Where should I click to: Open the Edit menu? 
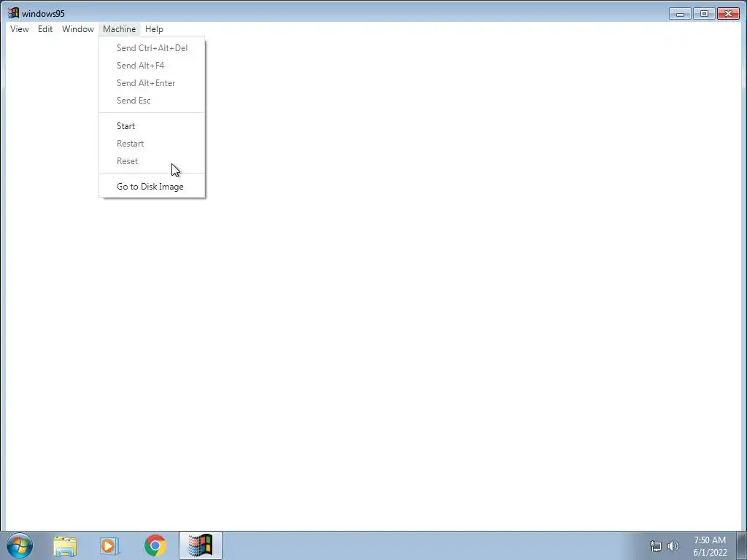click(x=45, y=29)
